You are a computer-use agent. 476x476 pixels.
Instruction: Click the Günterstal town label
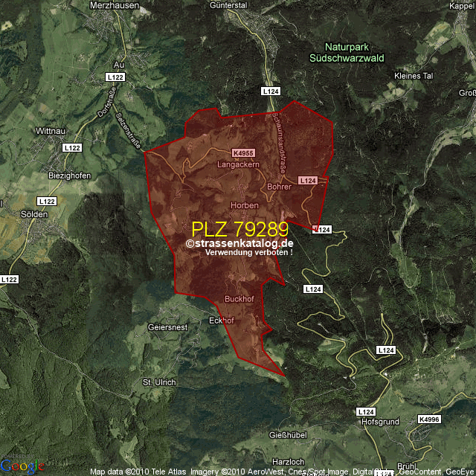[251, 5]
